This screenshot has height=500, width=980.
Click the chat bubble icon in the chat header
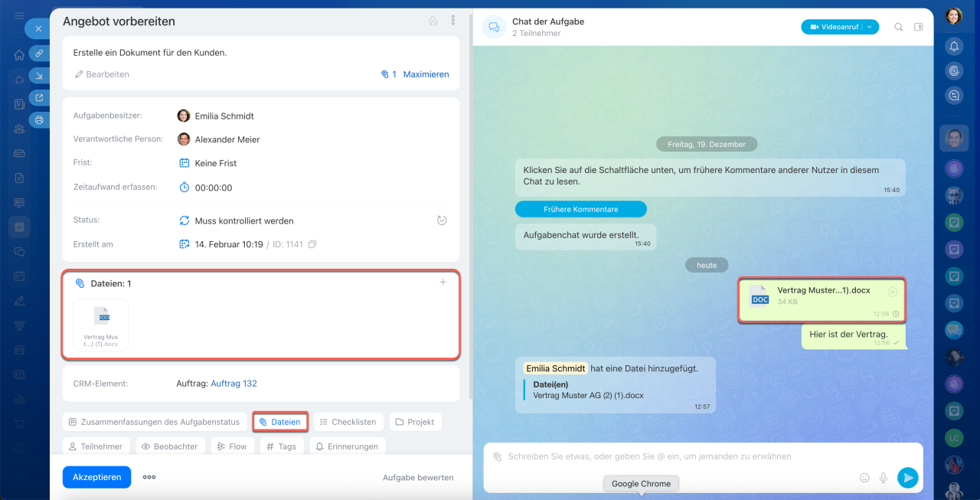(x=494, y=27)
